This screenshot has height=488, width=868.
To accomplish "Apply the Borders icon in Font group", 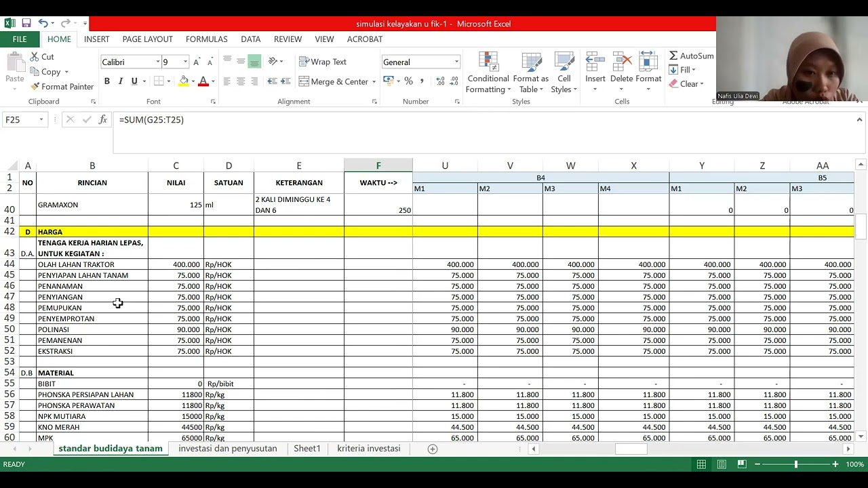I will point(158,81).
